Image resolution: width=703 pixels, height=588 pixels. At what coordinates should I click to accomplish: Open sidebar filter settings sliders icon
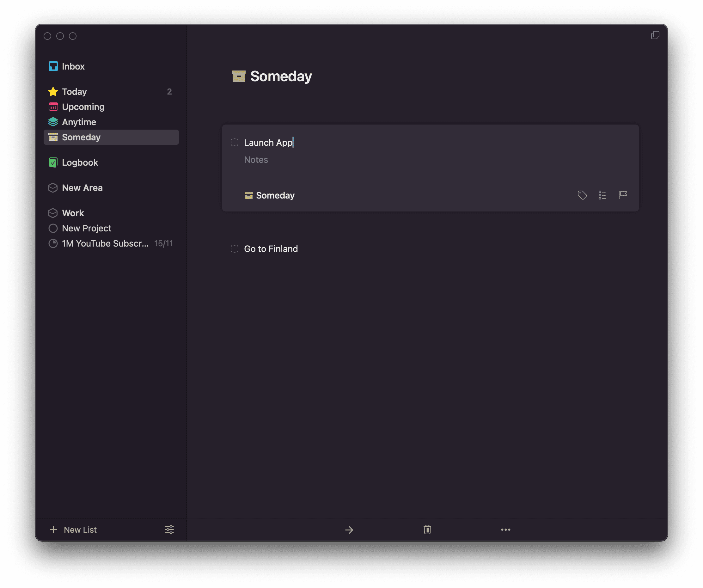click(169, 530)
